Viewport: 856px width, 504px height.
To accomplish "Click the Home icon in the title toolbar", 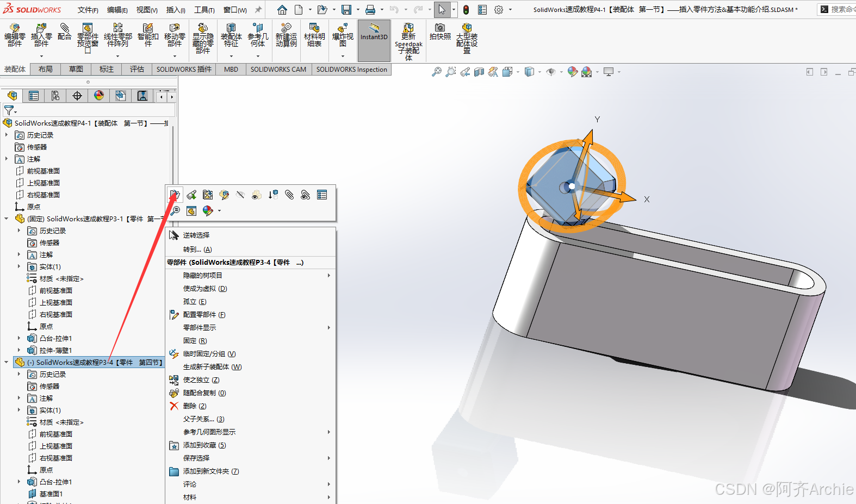I will pyautogui.click(x=282, y=10).
